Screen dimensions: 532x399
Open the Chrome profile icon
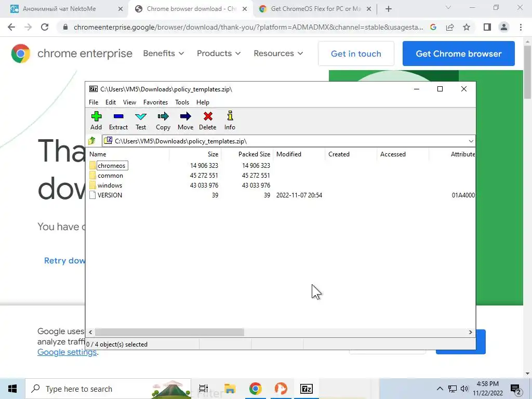(504, 27)
